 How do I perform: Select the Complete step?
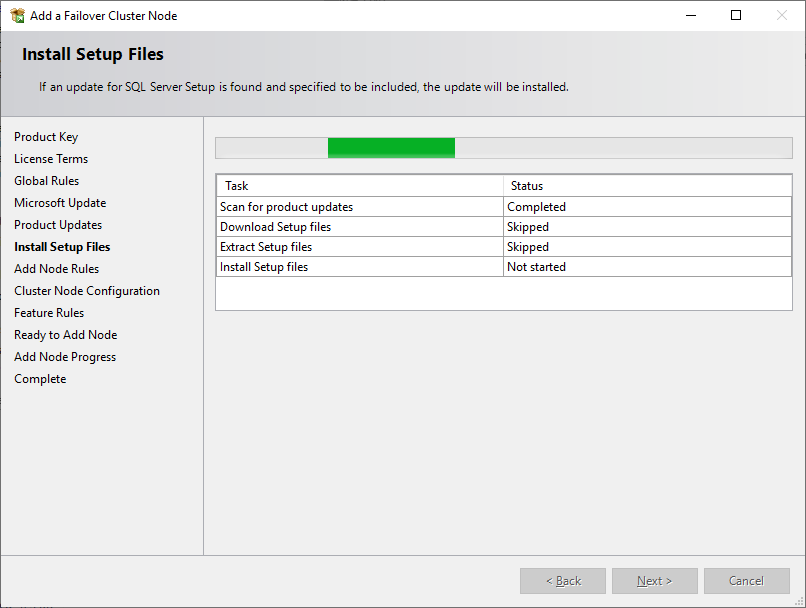coord(40,379)
